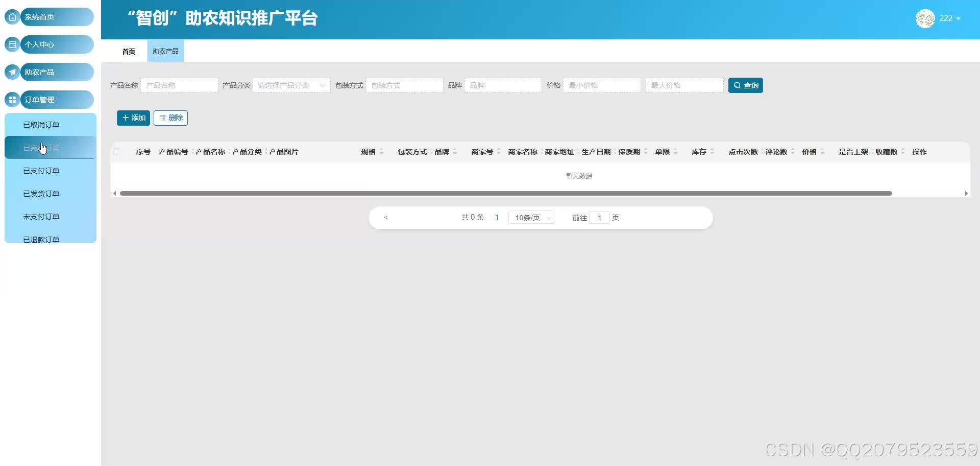980x466 pixels.
Task: Click the table horizontal scrollbar thumb
Action: pyautogui.click(x=506, y=193)
